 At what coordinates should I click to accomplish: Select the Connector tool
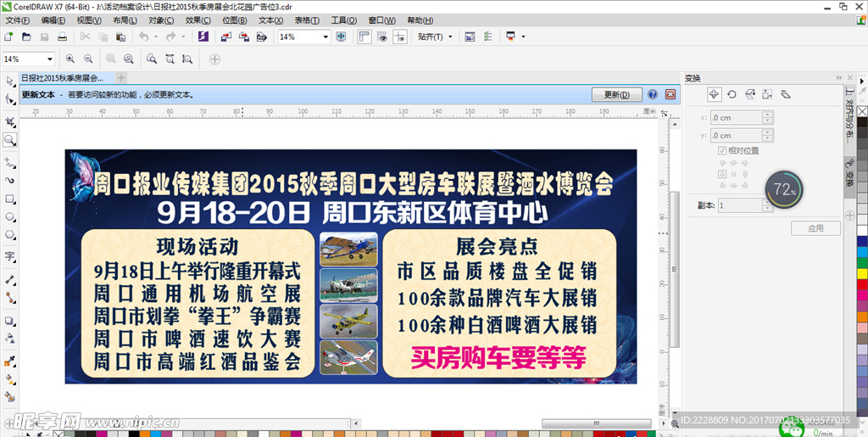pyautogui.click(x=9, y=298)
